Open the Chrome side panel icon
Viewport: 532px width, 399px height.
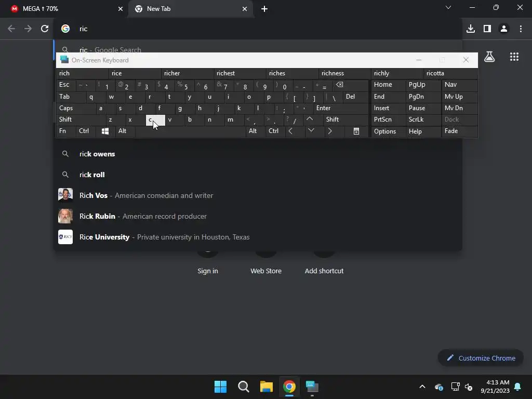pos(487,29)
